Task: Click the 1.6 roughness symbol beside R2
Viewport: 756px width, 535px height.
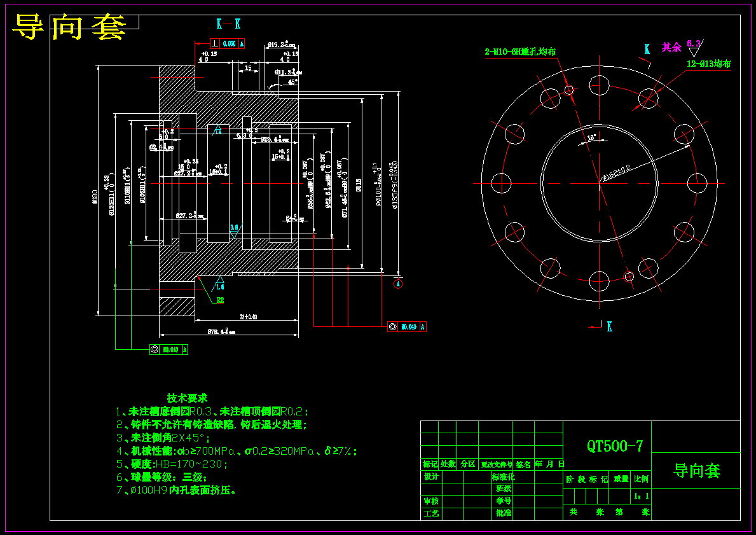Action: pyautogui.click(x=220, y=284)
